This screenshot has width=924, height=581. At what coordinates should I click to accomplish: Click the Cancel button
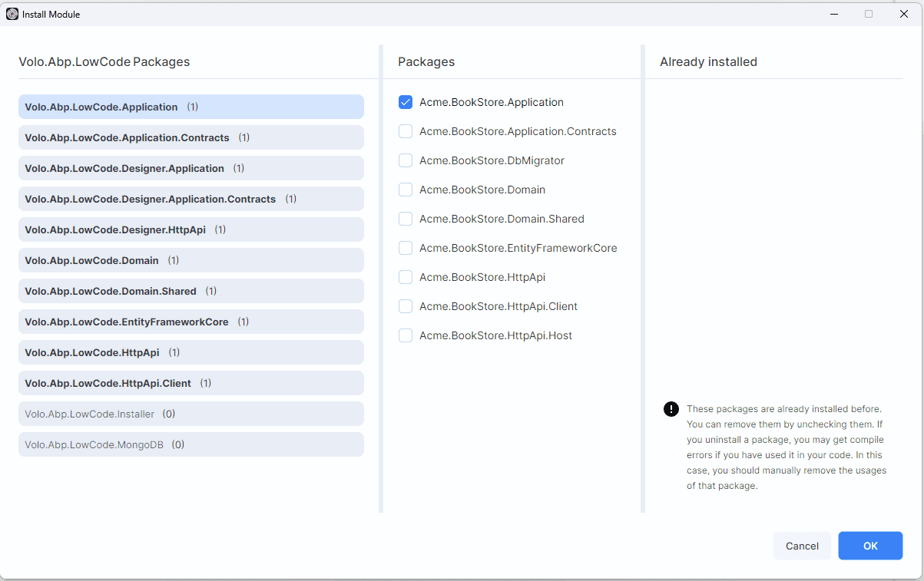[x=802, y=546]
